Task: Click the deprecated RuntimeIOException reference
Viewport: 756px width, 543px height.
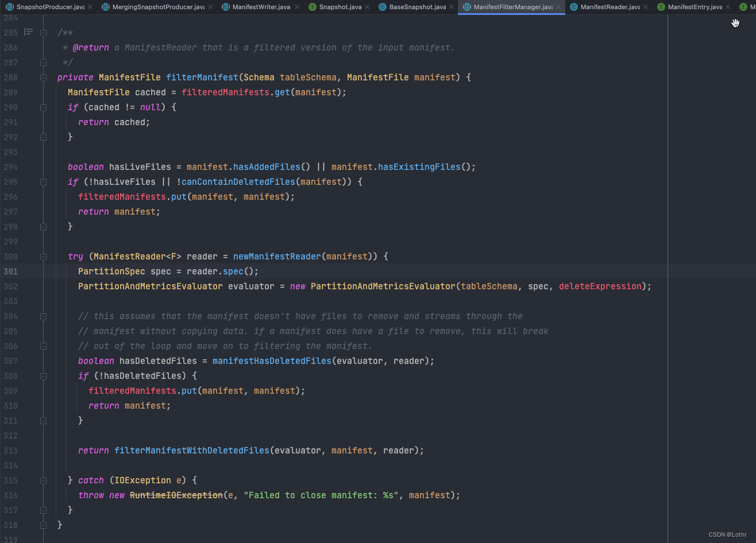Action: click(x=176, y=495)
